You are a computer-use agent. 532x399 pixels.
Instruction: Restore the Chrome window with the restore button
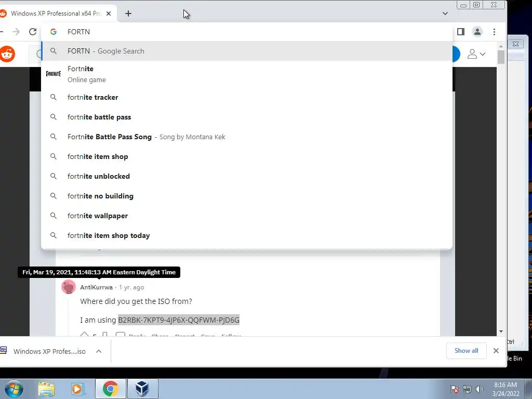(x=476, y=5)
